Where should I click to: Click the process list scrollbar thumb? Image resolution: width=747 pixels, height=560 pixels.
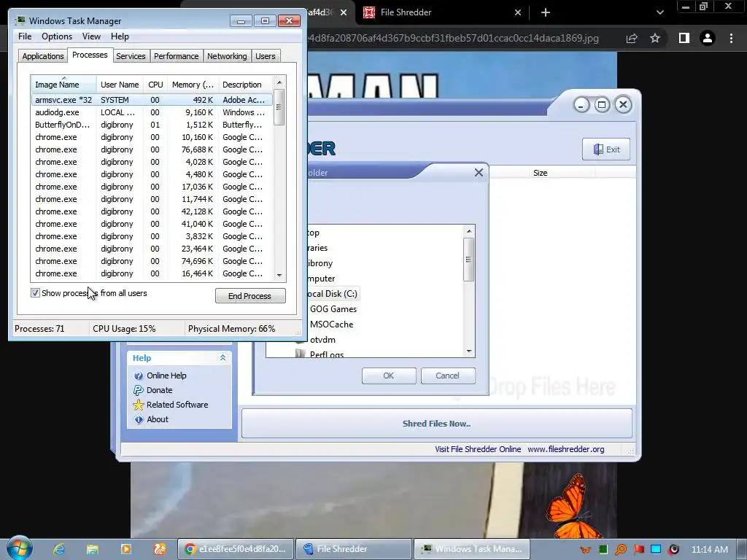279,107
